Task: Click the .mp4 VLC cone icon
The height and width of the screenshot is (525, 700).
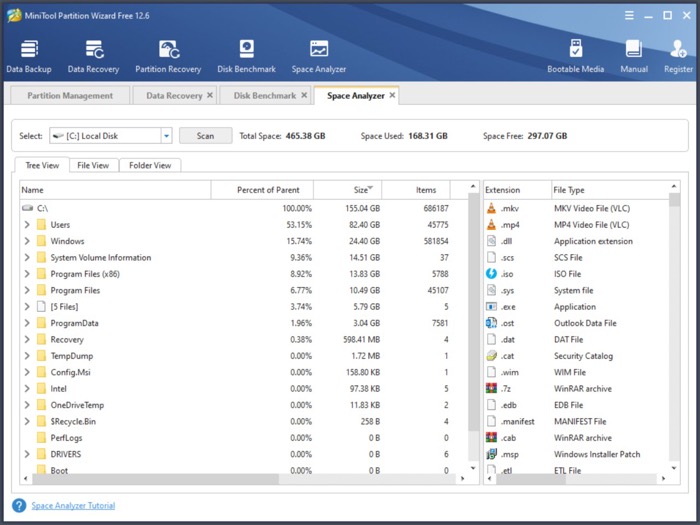Action: 492,225
